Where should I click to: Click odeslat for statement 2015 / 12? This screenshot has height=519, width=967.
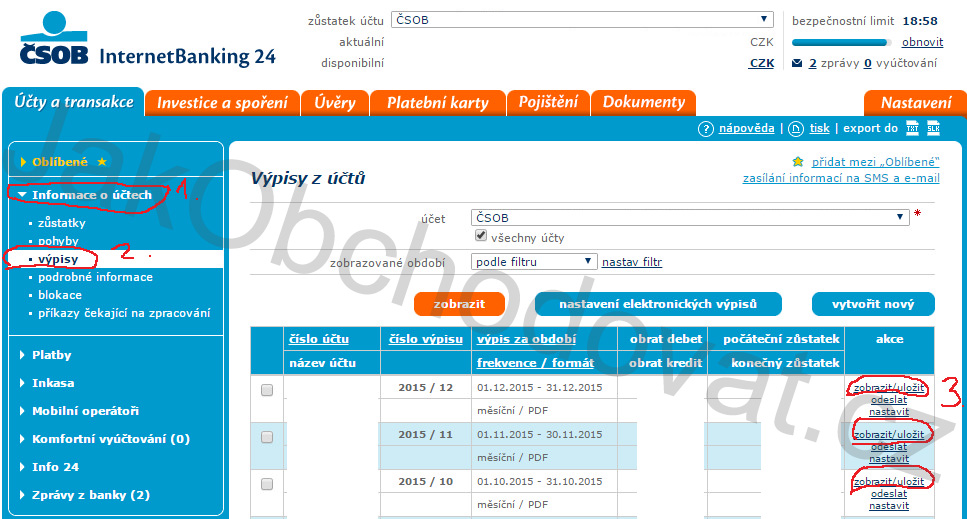coord(889,399)
